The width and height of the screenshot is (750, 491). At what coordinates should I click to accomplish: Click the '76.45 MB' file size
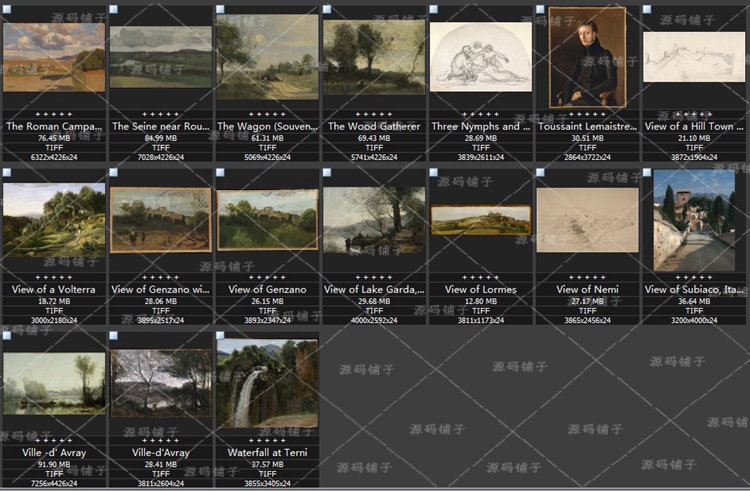point(54,138)
